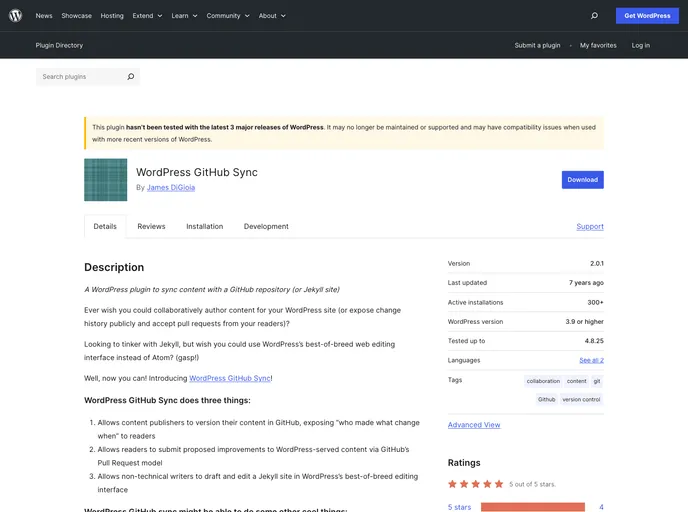Select the Github tag

546,399
